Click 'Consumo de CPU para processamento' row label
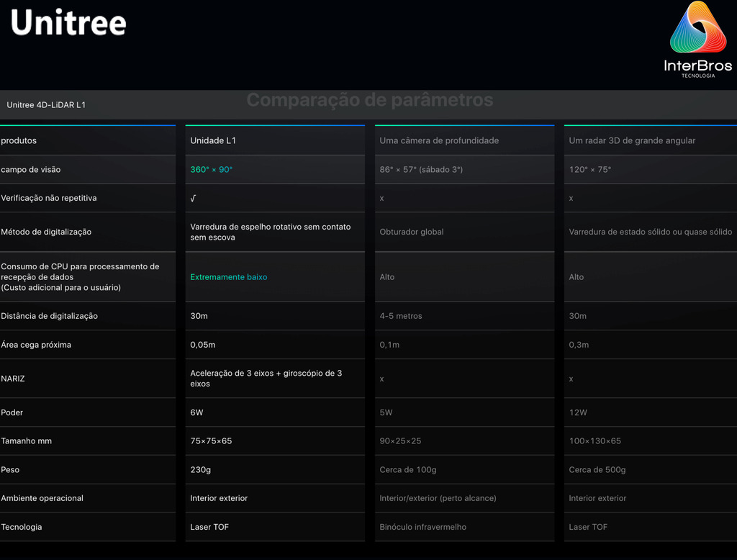The height and width of the screenshot is (560, 737). click(80, 277)
